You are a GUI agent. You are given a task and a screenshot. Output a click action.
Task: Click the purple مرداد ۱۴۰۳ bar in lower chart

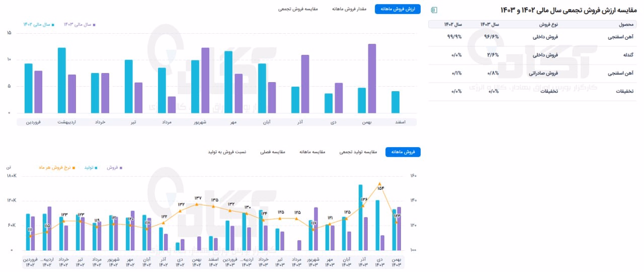coord(299,245)
